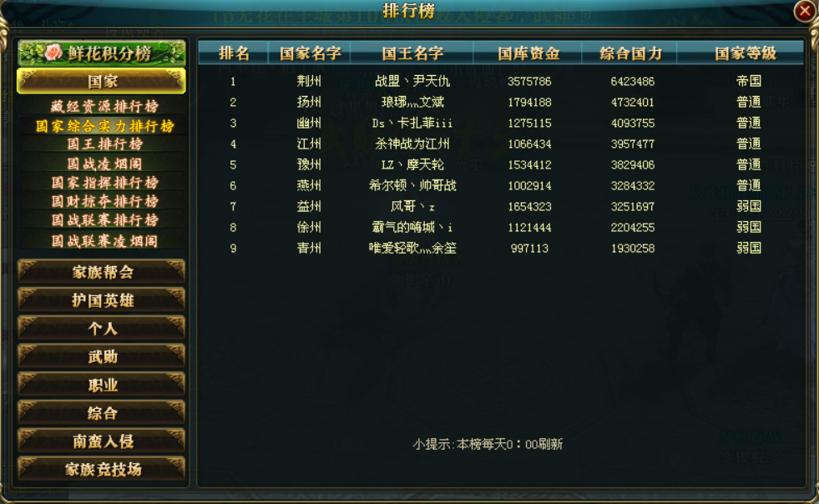Open the 个人 rankings category

tap(102, 328)
